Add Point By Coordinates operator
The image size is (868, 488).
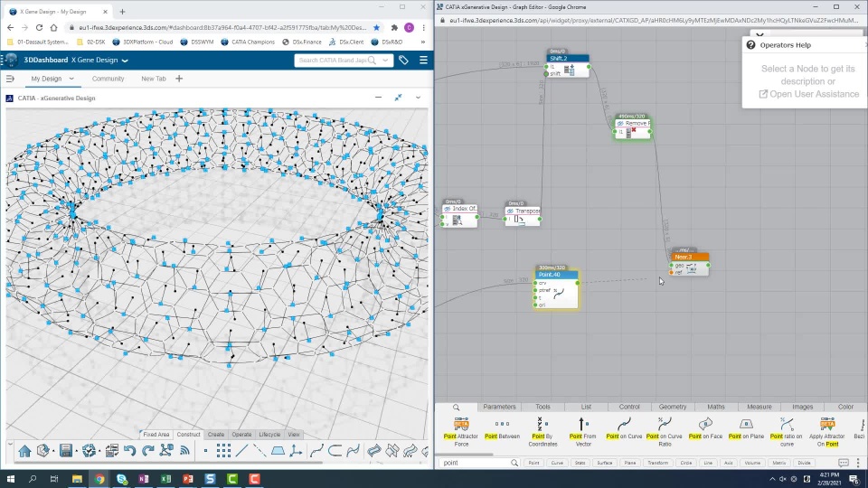pos(542,432)
